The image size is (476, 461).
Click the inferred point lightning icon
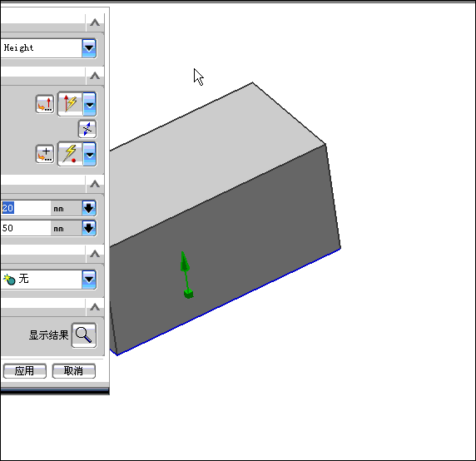point(71,154)
